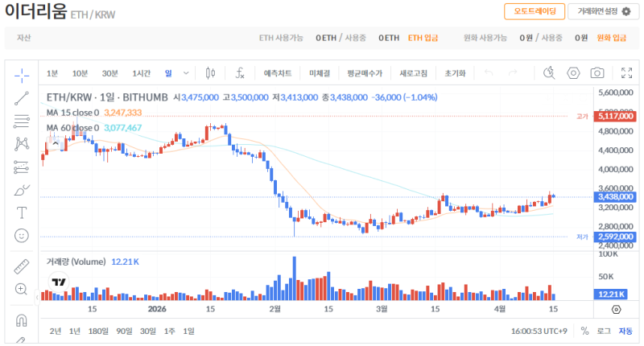Collapse the indicator legend chevron
Image resolution: width=644 pixels, height=346 pixels.
click(x=55, y=143)
